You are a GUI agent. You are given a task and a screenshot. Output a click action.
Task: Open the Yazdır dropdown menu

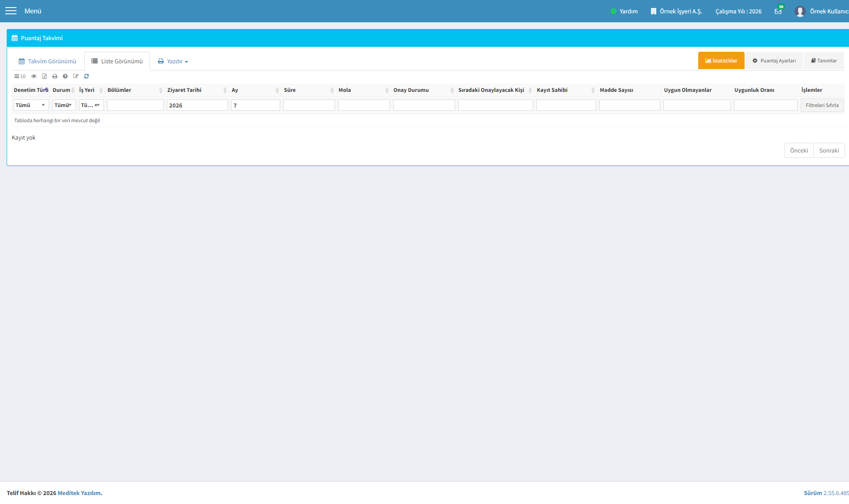point(173,61)
